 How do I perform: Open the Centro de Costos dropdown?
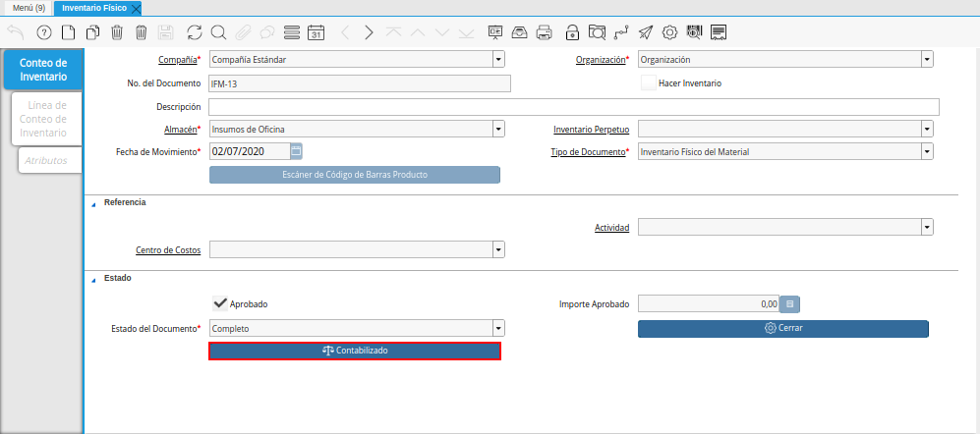point(498,249)
